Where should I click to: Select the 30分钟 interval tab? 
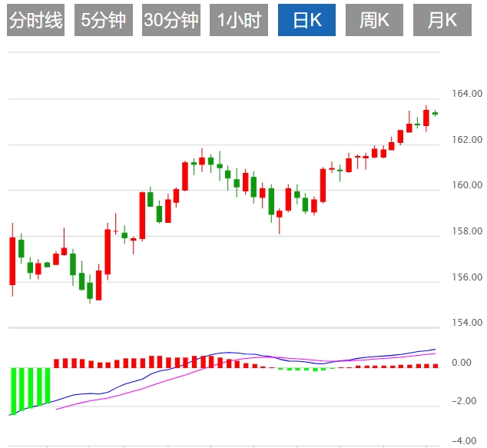[x=171, y=20]
